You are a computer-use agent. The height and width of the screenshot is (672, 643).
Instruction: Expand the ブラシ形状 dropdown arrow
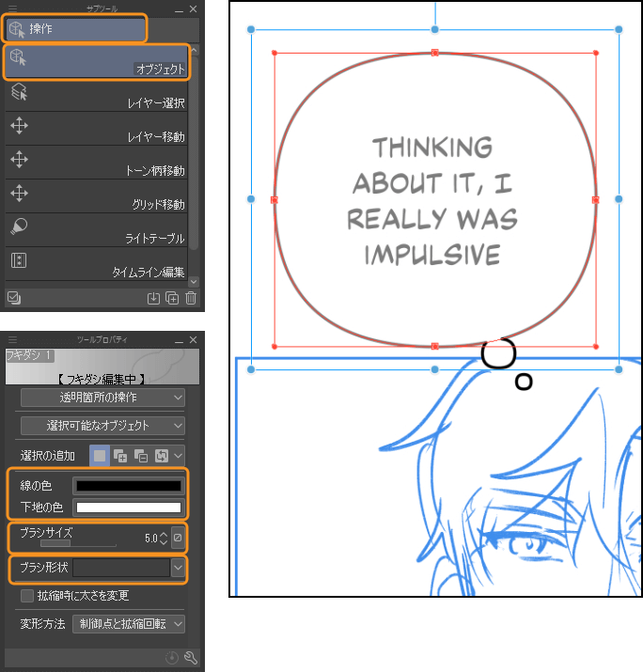(x=178, y=568)
